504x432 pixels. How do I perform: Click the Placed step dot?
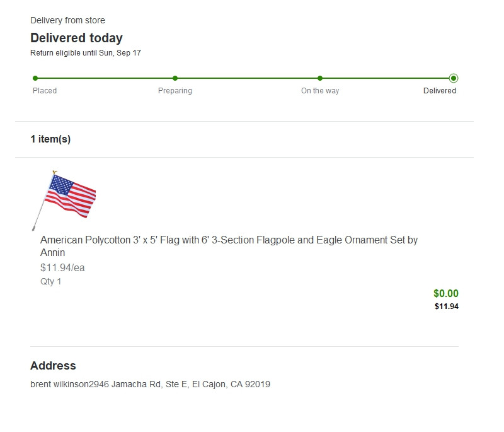[35, 78]
